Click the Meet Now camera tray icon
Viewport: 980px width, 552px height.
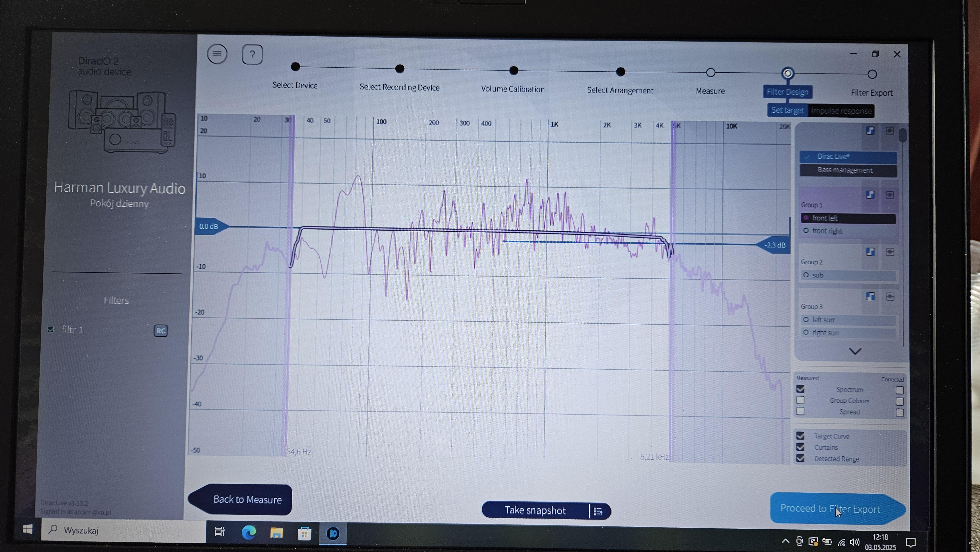[799, 540]
